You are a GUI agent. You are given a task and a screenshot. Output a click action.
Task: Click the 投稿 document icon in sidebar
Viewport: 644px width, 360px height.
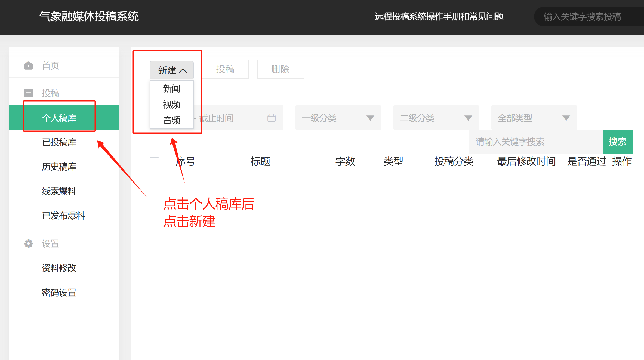pos(29,93)
